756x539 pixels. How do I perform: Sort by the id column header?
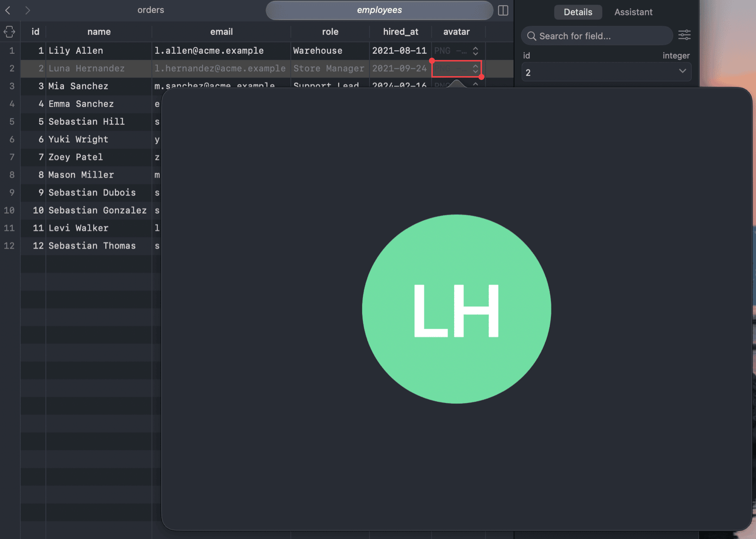point(35,32)
